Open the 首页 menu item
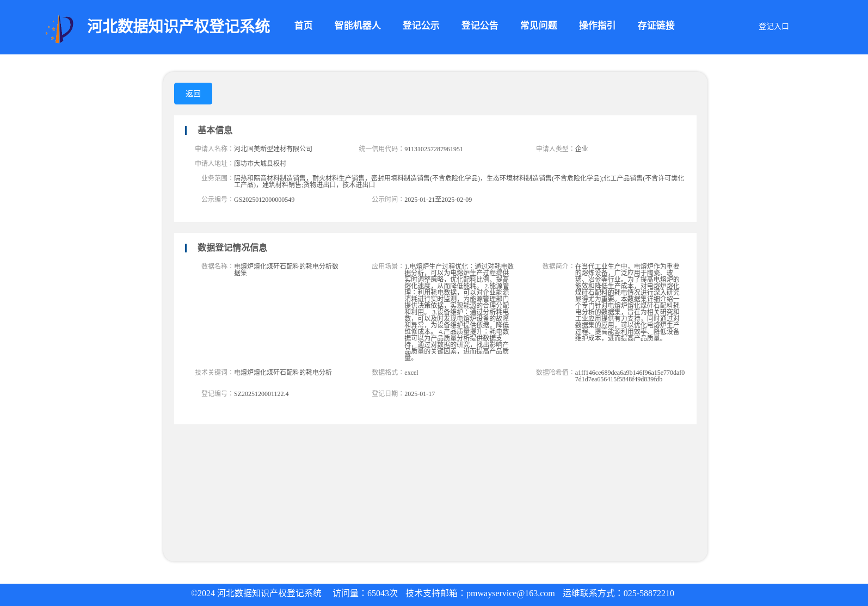Screen dimensions: 868x606 [304, 26]
